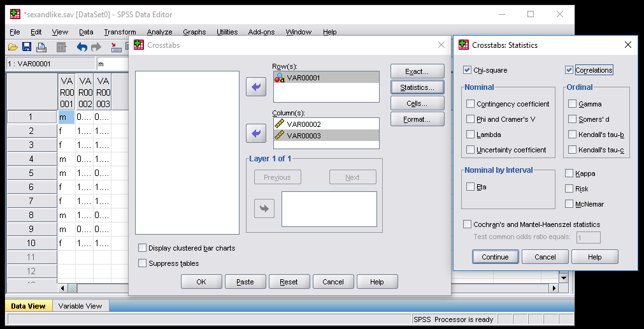
Task: Uncheck the Chi-square checkbox
Action: coord(468,70)
